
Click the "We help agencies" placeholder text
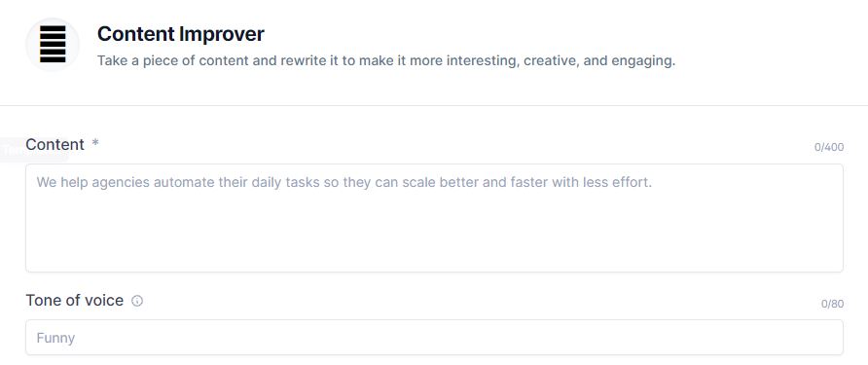(x=344, y=182)
